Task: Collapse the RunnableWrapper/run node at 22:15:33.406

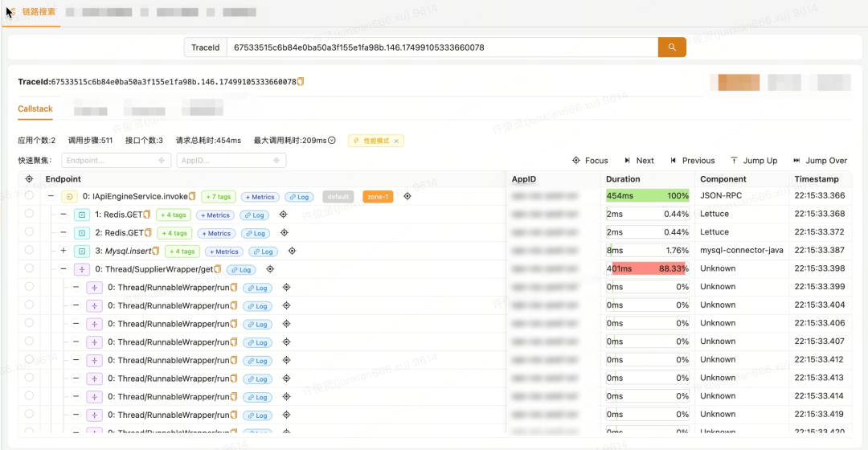Action: [76, 324]
